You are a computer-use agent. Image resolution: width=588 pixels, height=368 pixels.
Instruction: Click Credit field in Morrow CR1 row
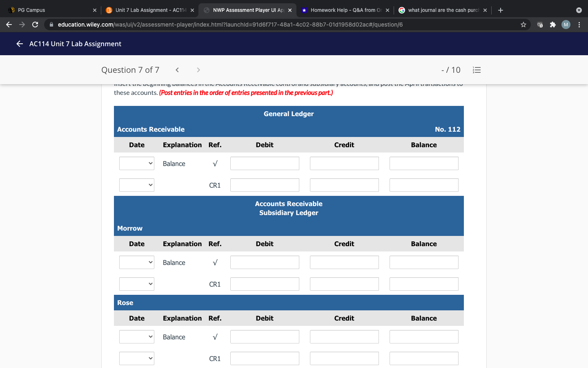pyautogui.click(x=344, y=284)
